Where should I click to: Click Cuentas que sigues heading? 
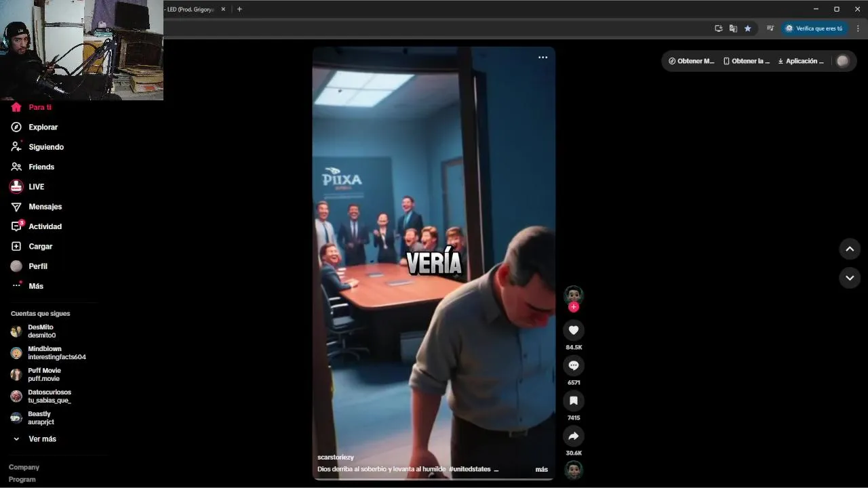coord(40,314)
